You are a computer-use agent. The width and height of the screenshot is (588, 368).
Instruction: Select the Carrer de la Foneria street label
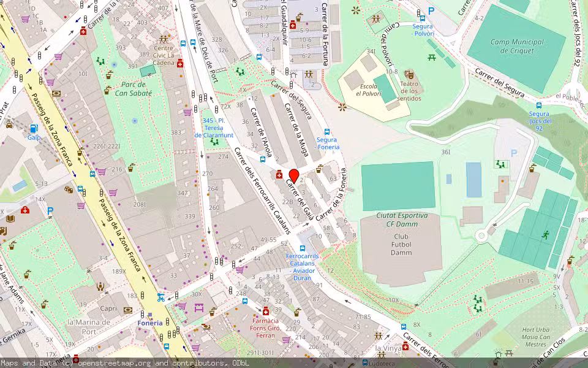[331, 195]
